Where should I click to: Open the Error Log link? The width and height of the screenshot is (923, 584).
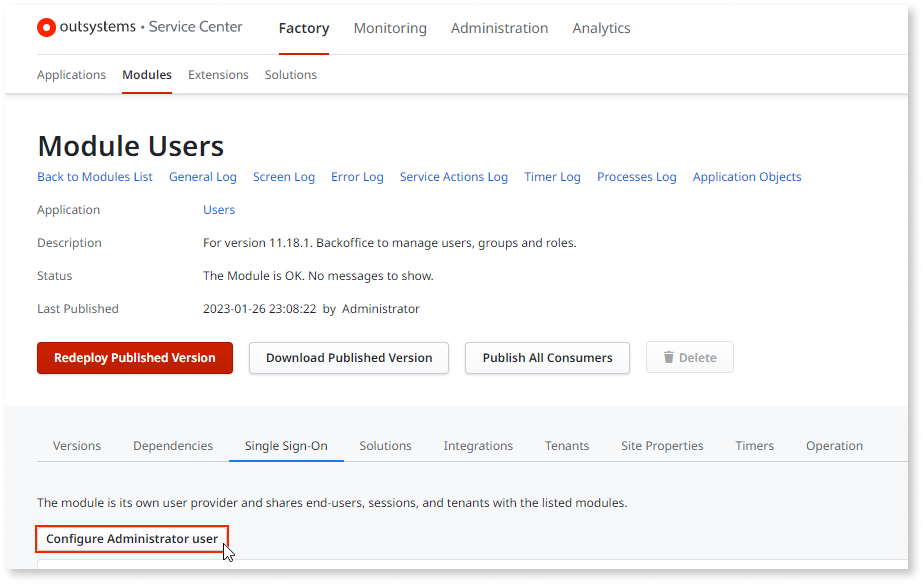tap(357, 177)
